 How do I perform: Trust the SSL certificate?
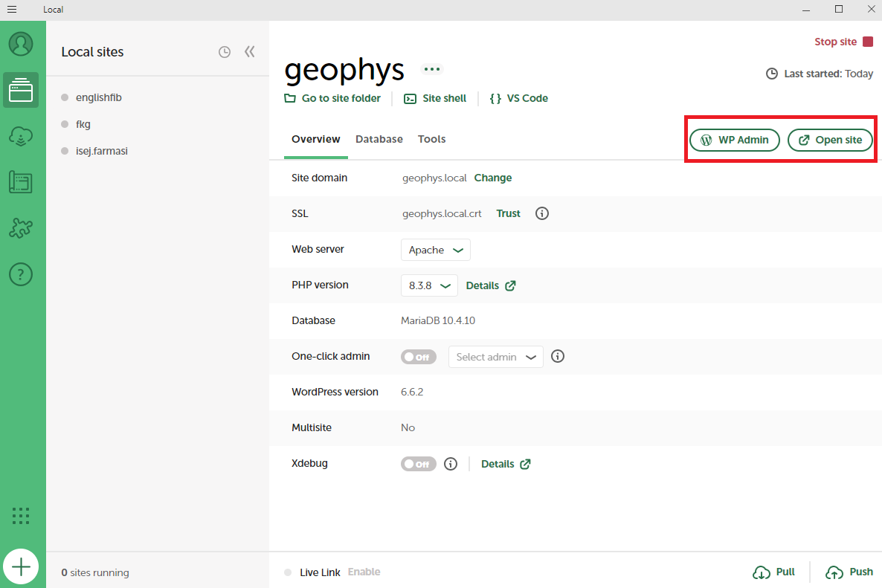tap(508, 213)
